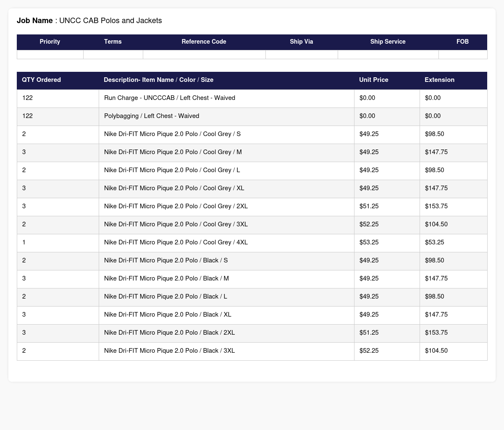
Task: Select the Cool Grey / M polo description
Action: coord(173,152)
